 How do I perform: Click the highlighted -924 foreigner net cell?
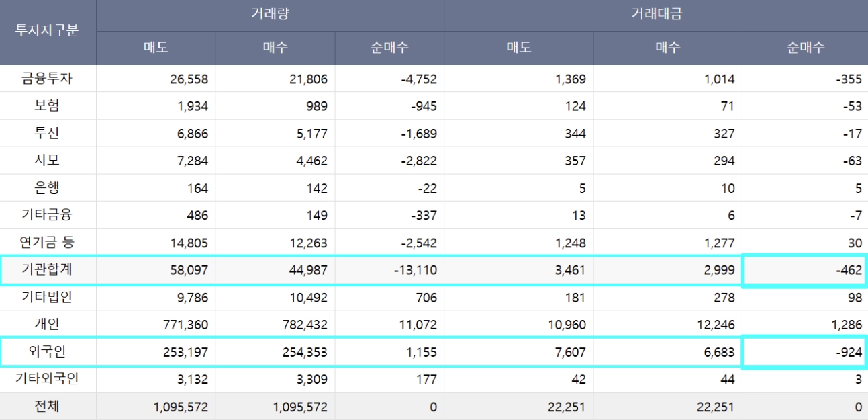[x=805, y=352]
